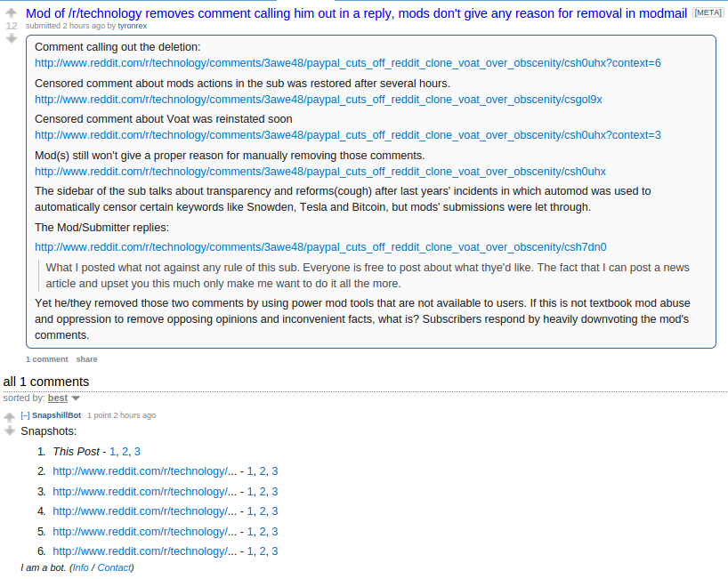Collapse SnapshillBot's comment with the minus control
728x579 pixels.
click(24, 414)
